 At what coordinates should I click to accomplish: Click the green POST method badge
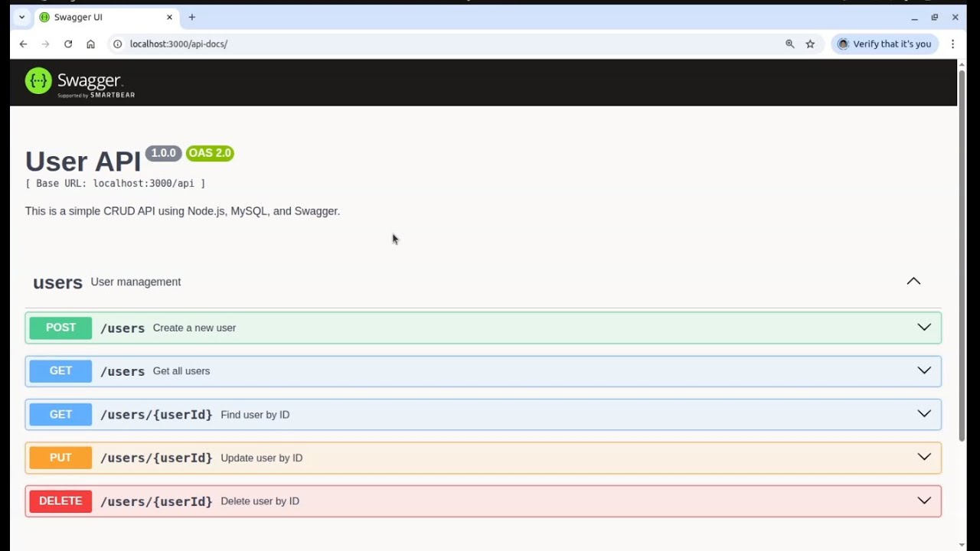[x=60, y=328]
